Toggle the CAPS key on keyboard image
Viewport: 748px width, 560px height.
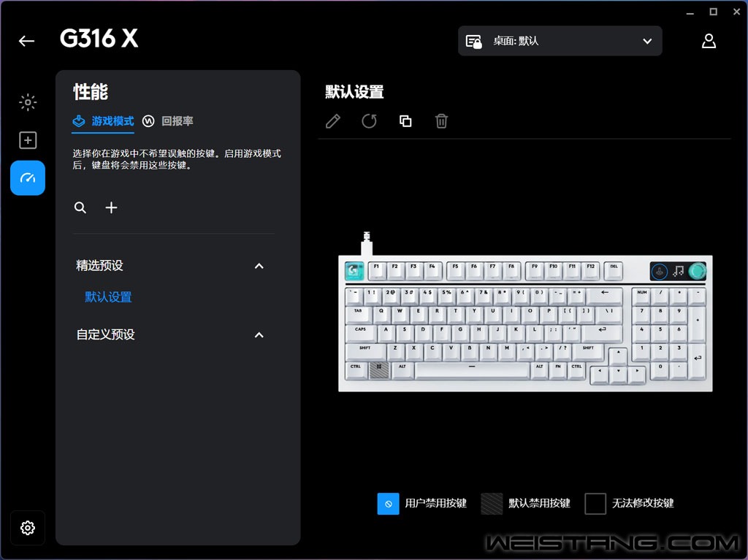361,333
